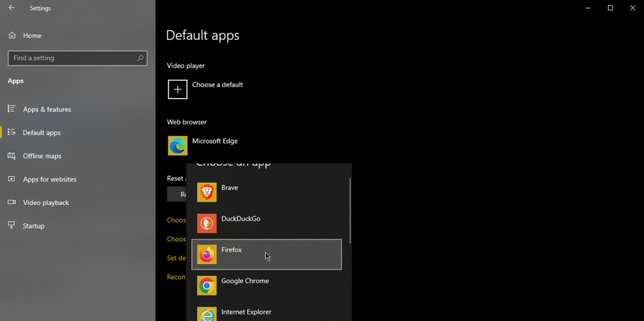Viewport: 644px width, 321px height.
Task: Open the Offline maps section
Action: [42, 156]
